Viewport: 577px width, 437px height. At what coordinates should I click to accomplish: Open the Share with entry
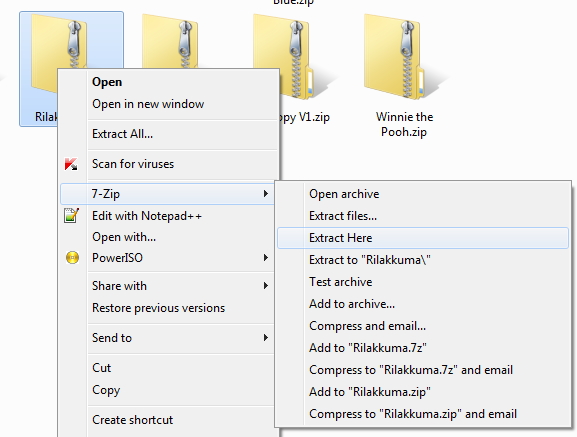167,286
